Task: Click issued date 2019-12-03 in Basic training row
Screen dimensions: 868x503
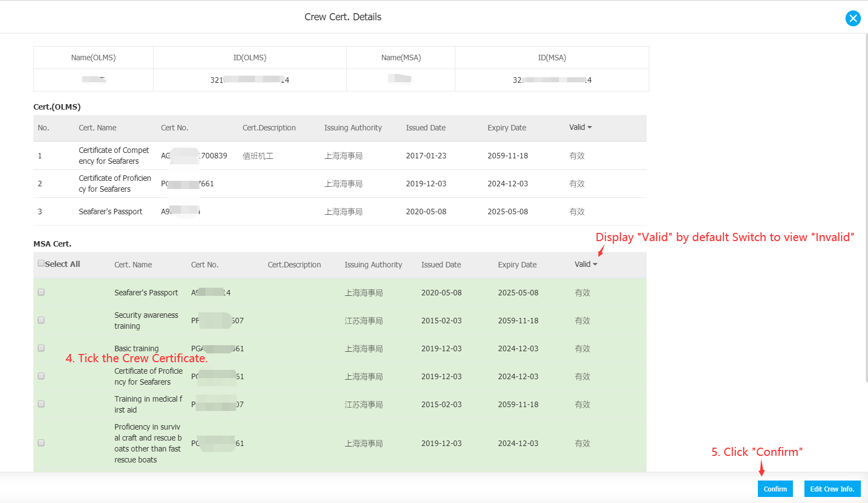Action: (441, 348)
